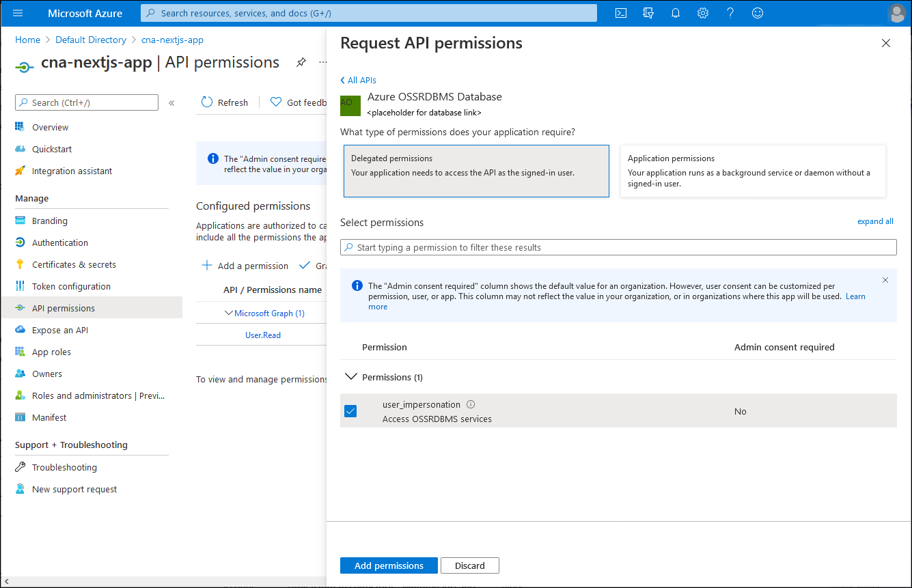Select API permissions in the left menu
This screenshot has width=912, height=588.
point(92,308)
